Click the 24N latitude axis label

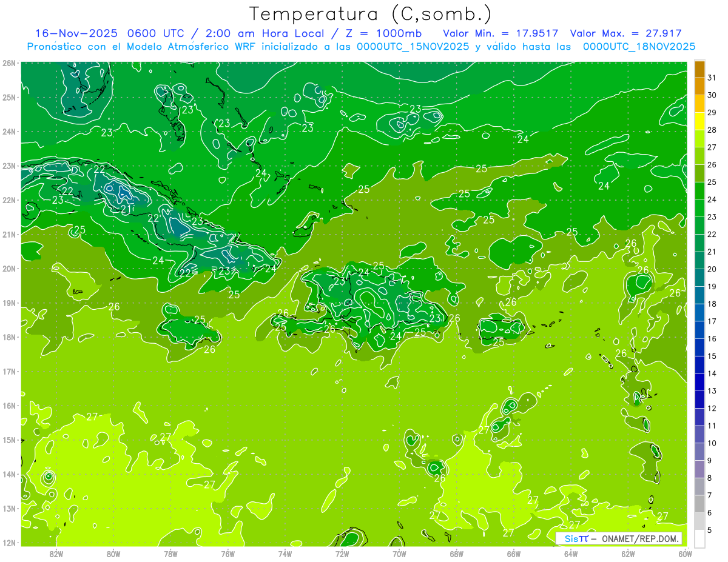click(x=9, y=132)
